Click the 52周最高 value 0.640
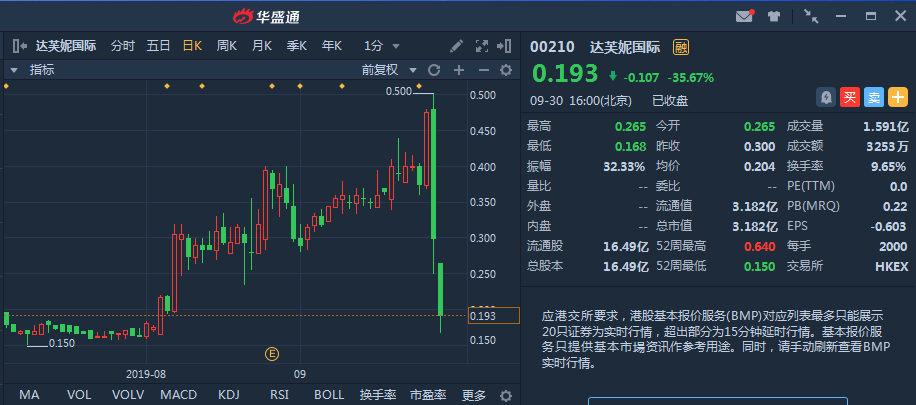916x405 pixels. click(x=759, y=246)
